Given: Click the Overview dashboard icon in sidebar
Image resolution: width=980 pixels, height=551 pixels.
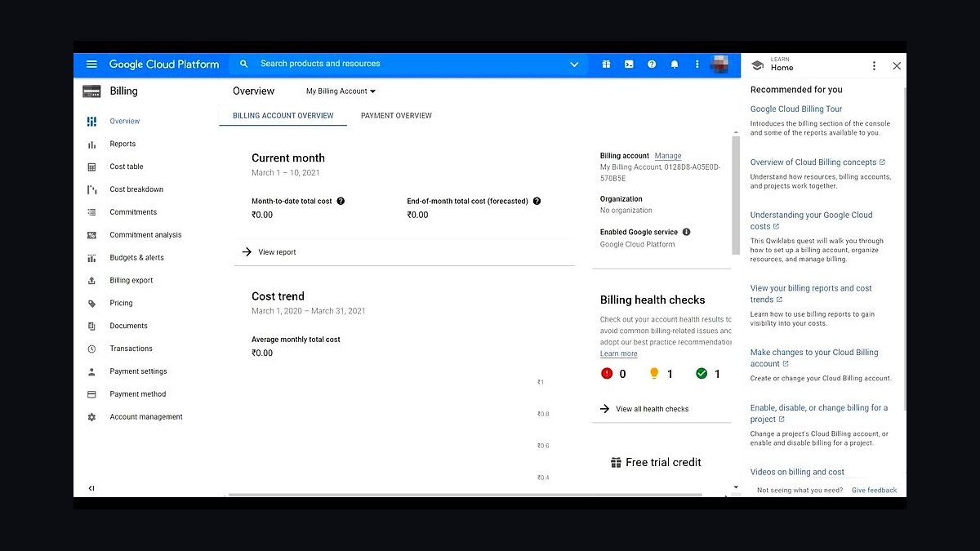Looking at the screenshot, I should 91,121.
